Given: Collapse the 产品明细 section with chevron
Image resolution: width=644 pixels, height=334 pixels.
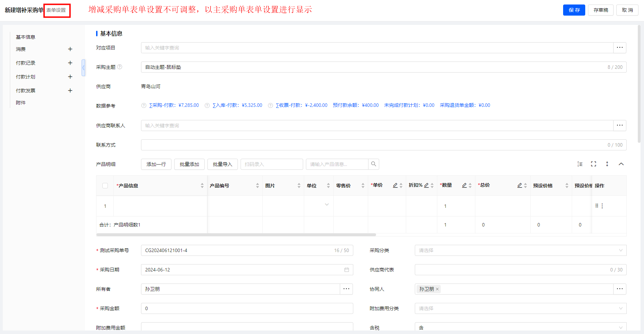Looking at the screenshot, I should [x=621, y=164].
